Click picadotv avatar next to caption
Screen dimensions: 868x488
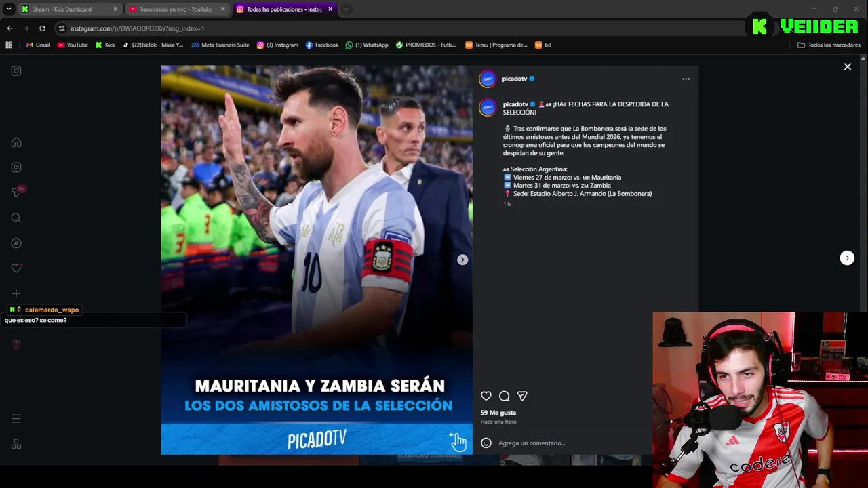click(488, 108)
